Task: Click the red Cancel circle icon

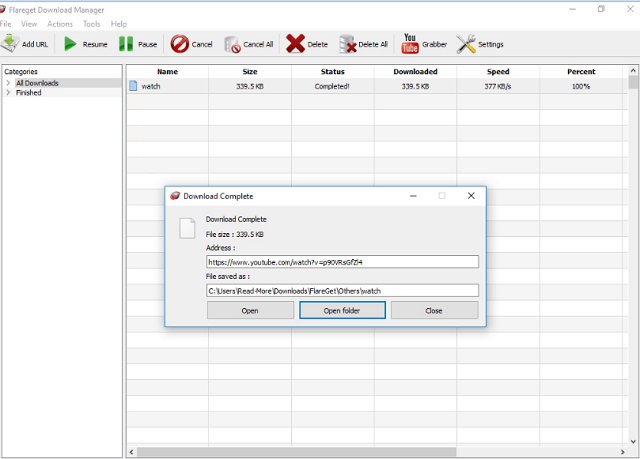Action: (180, 44)
